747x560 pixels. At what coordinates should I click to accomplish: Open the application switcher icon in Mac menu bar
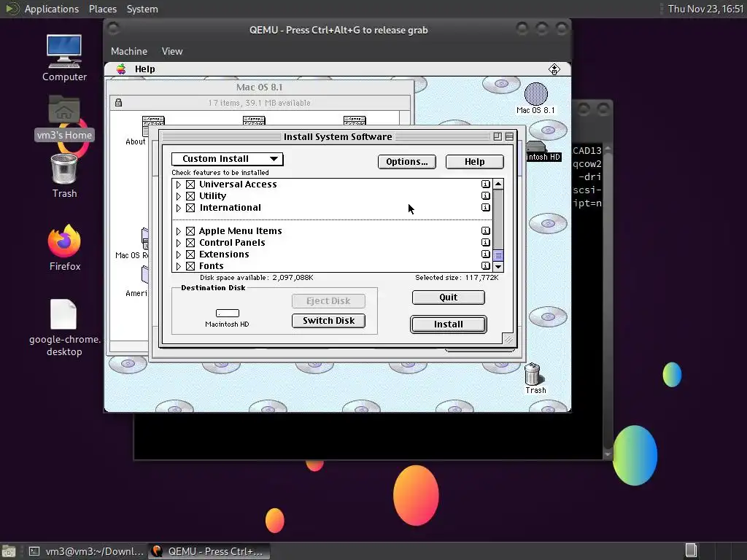(x=554, y=69)
